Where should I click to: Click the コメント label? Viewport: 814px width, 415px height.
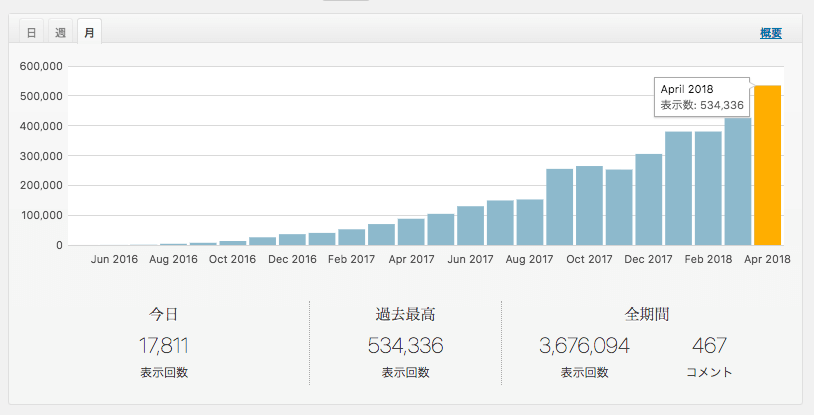pos(709,372)
